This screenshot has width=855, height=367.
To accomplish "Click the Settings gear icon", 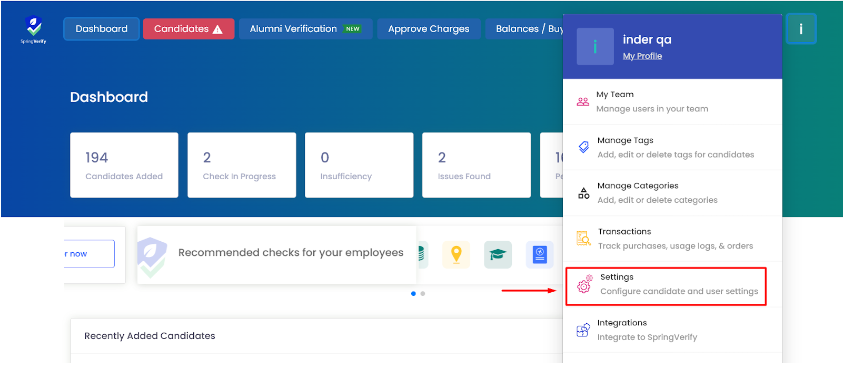I will (585, 285).
